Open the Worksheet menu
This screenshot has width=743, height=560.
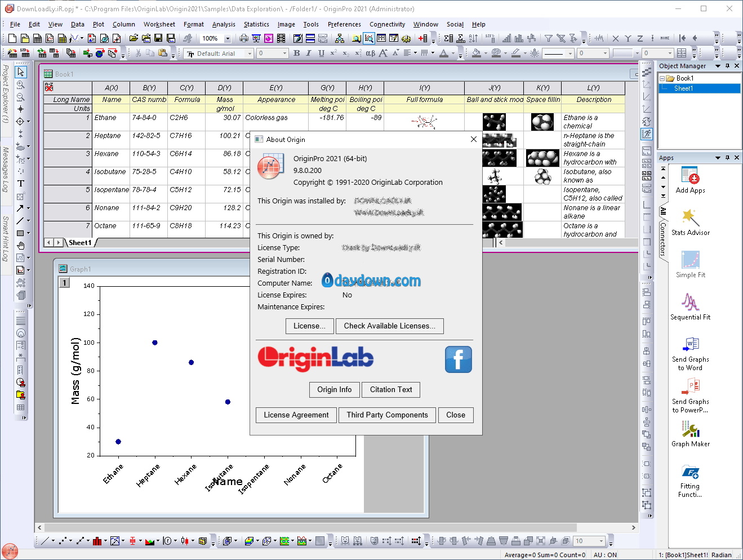pyautogui.click(x=159, y=24)
